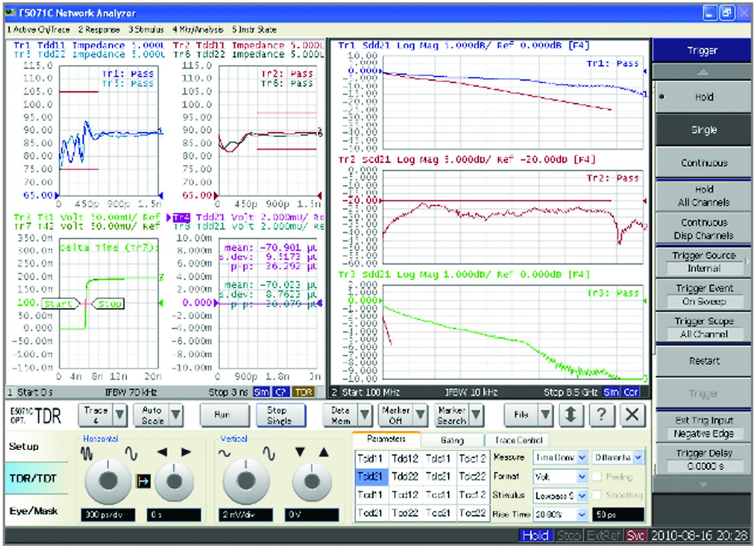This screenshot has width=756, height=548.
Task: Expand the Stimulus Lowpass dropdown
Action: [582, 496]
